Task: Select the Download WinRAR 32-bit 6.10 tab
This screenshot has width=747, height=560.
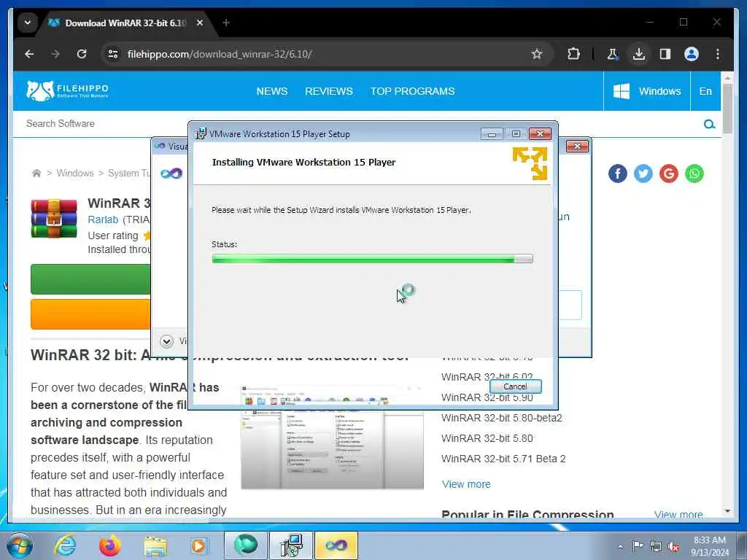Action: 125,23
